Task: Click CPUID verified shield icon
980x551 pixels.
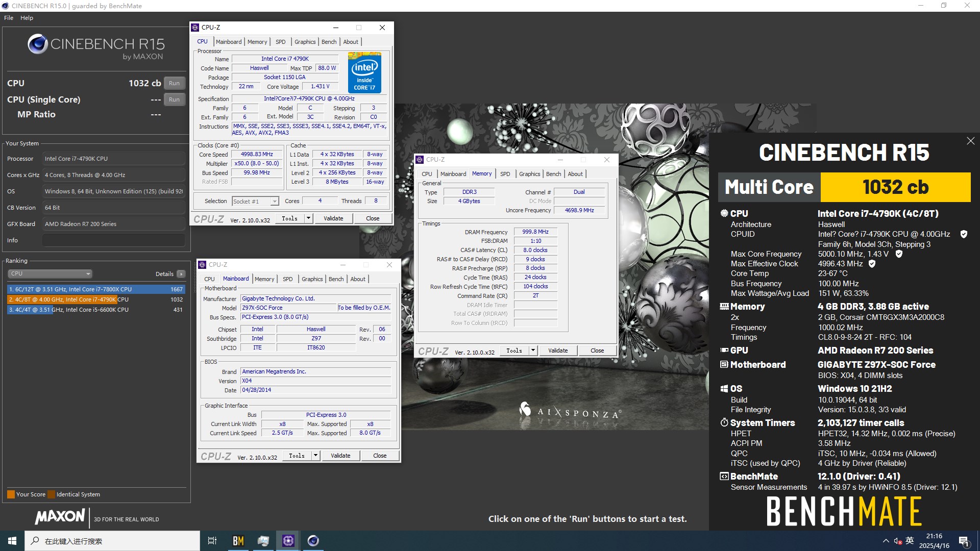Action: coord(964,234)
